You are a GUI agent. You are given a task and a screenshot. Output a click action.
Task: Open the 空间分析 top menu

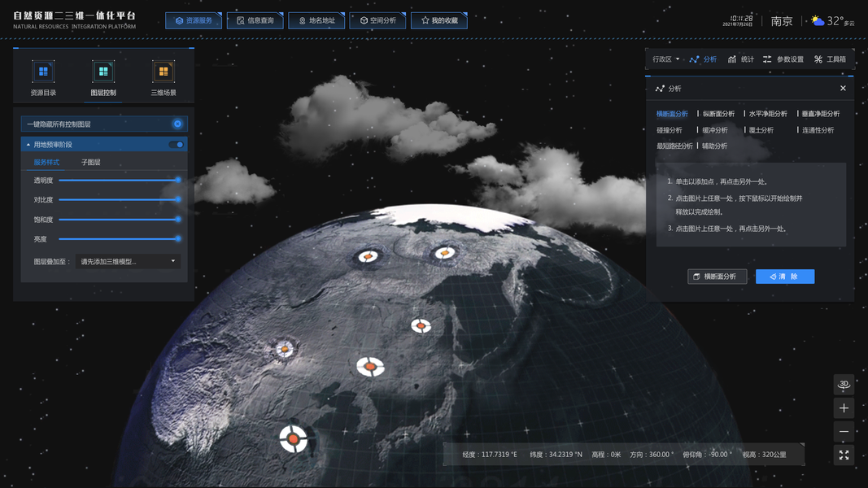tap(377, 20)
